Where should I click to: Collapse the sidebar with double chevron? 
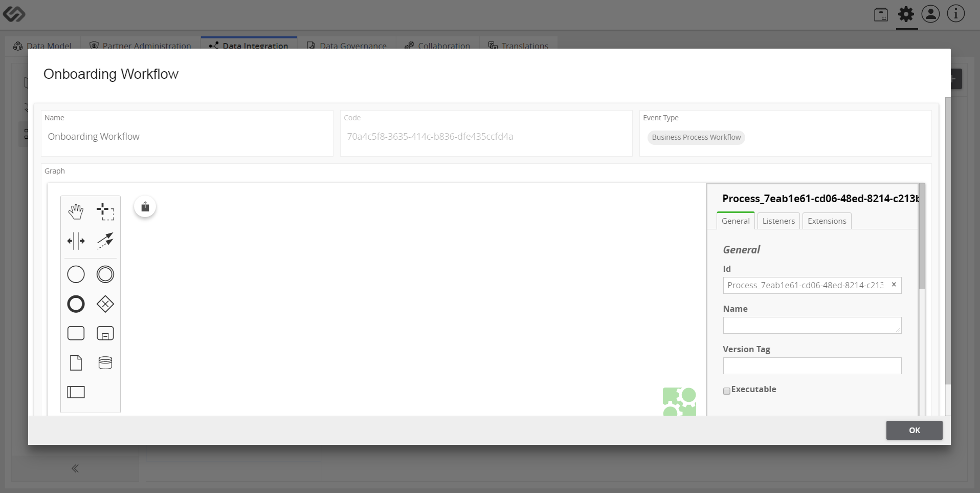pos(75,468)
